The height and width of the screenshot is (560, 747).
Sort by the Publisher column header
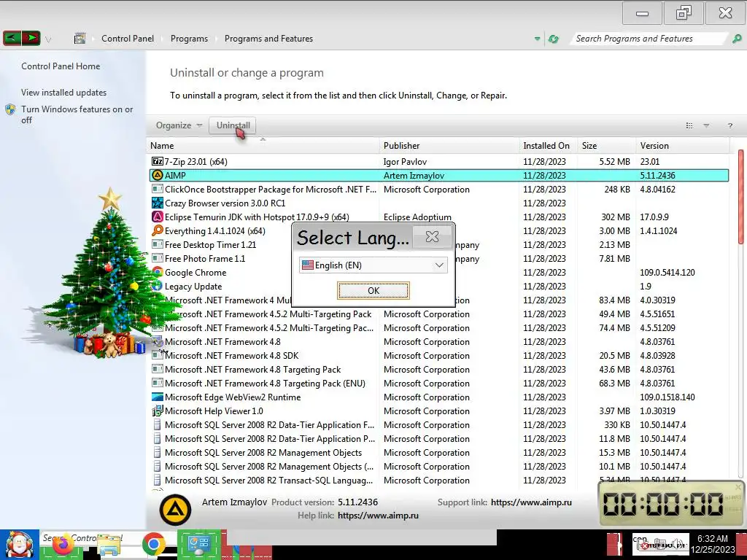(x=449, y=146)
